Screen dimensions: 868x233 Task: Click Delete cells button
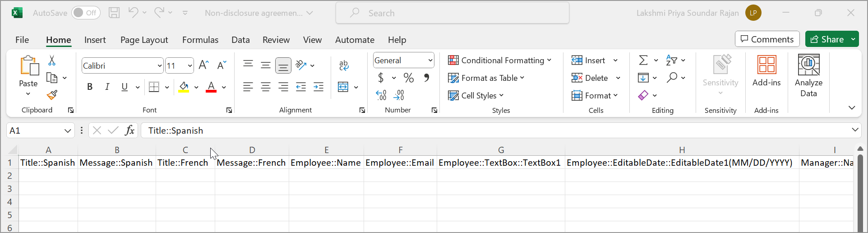[x=590, y=78]
